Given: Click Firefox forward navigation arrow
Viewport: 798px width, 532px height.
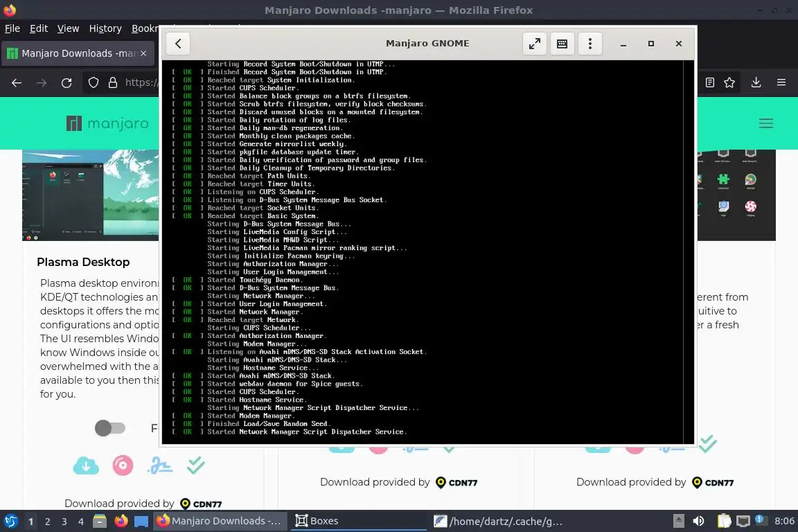Looking at the screenshot, I should pos(42,82).
